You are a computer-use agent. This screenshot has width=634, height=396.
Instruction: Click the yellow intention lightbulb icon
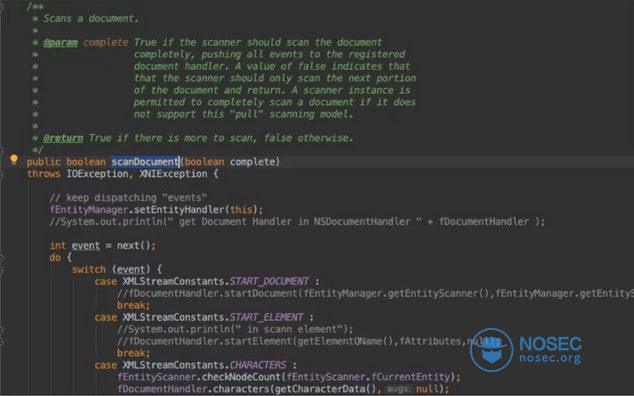click(14, 159)
